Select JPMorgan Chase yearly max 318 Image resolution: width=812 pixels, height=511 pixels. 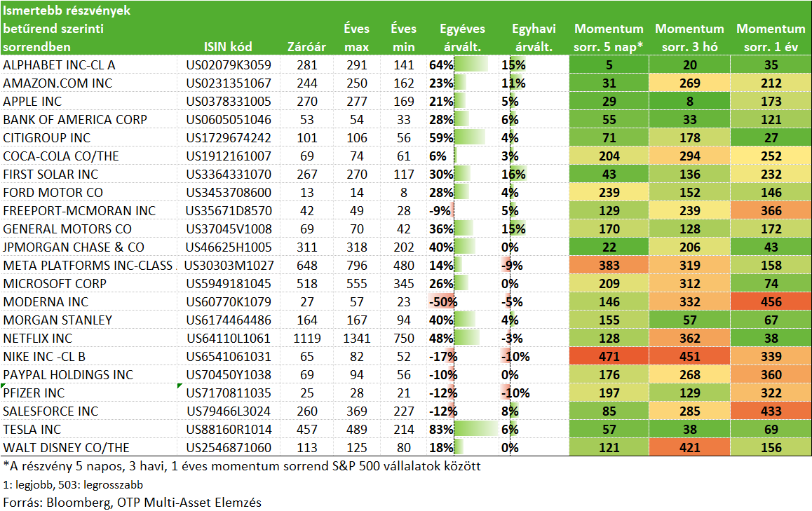[357, 247]
